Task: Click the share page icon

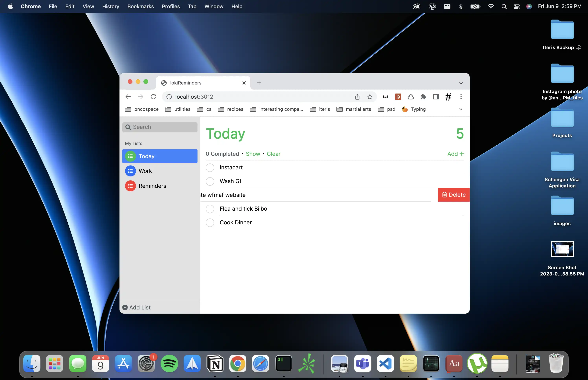Action: [x=357, y=97]
